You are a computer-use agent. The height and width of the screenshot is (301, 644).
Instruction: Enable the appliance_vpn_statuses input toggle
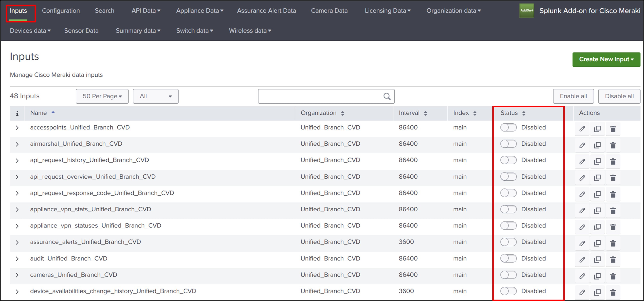508,226
